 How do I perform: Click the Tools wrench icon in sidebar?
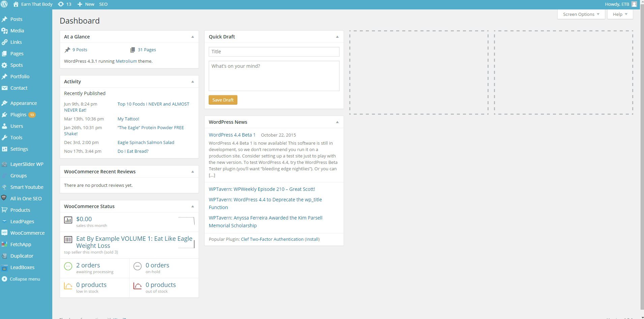point(4,138)
